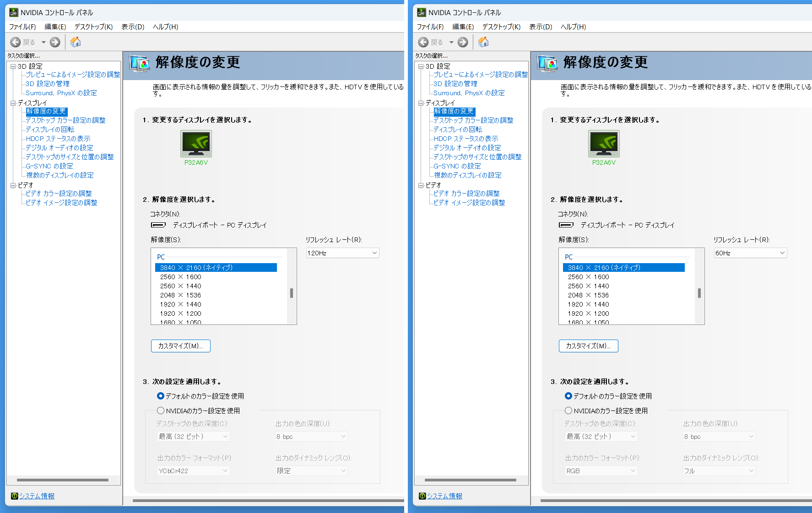Open the 表示(D) menu in the right window

[541, 27]
